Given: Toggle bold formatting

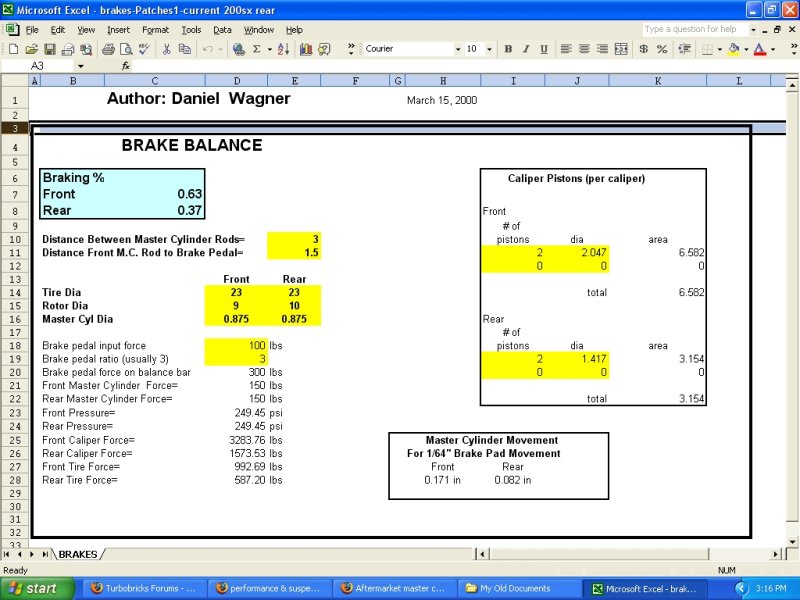Looking at the screenshot, I should tap(508, 49).
